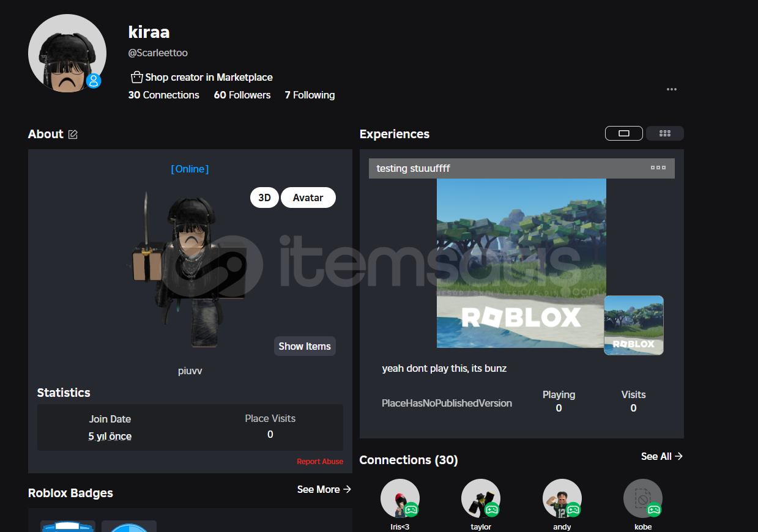Click the in-game icon on andy's avatar

(x=573, y=509)
